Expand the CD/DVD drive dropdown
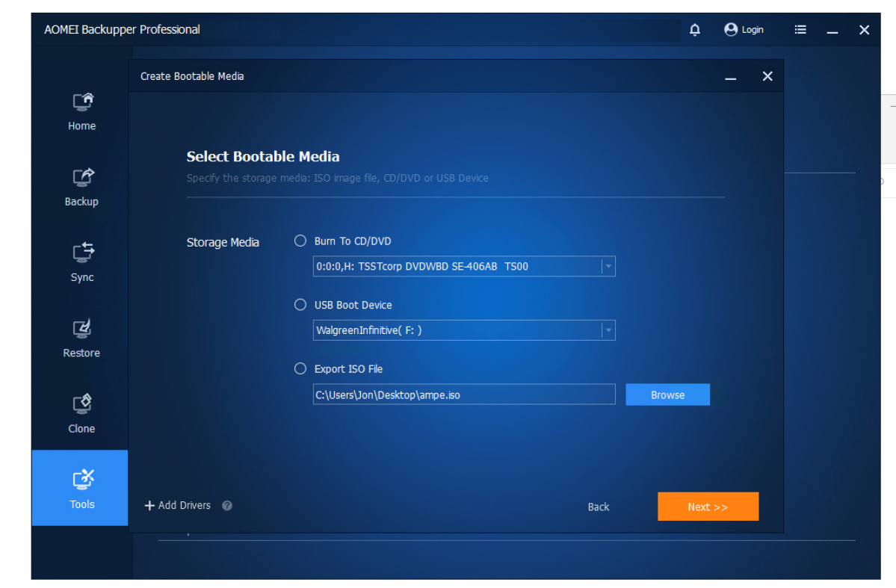 pos(608,266)
